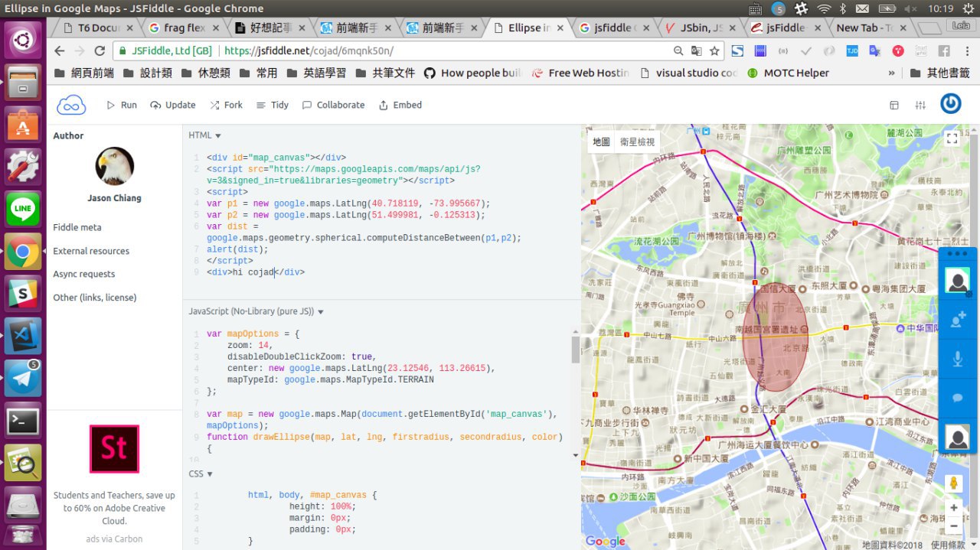Zoom in the map with plus

click(x=953, y=508)
